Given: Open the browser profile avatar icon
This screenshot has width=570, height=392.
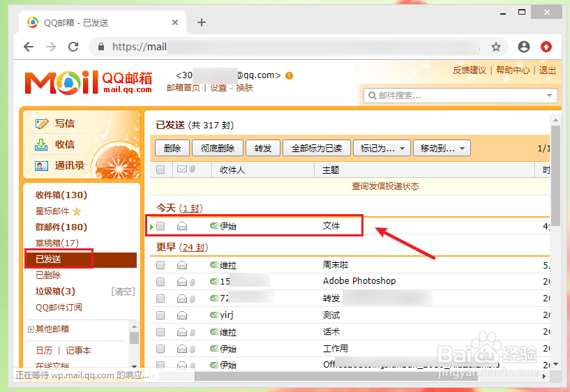Looking at the screenshot, I should click(524, 47).
